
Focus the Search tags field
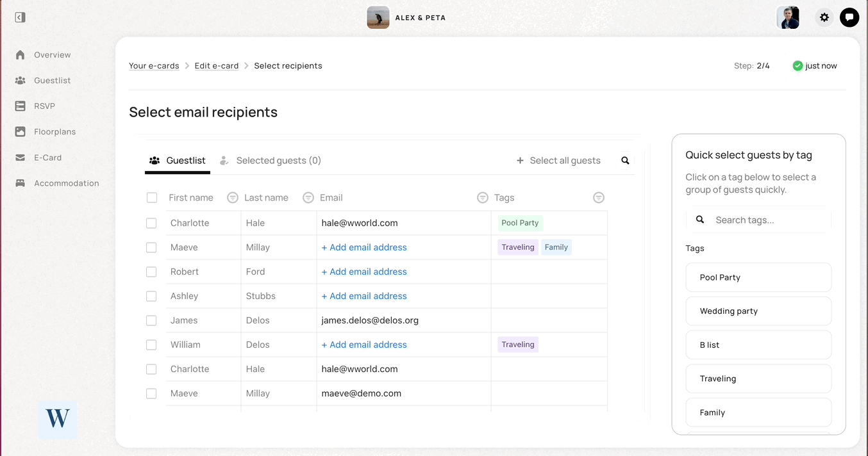point(758,220)
